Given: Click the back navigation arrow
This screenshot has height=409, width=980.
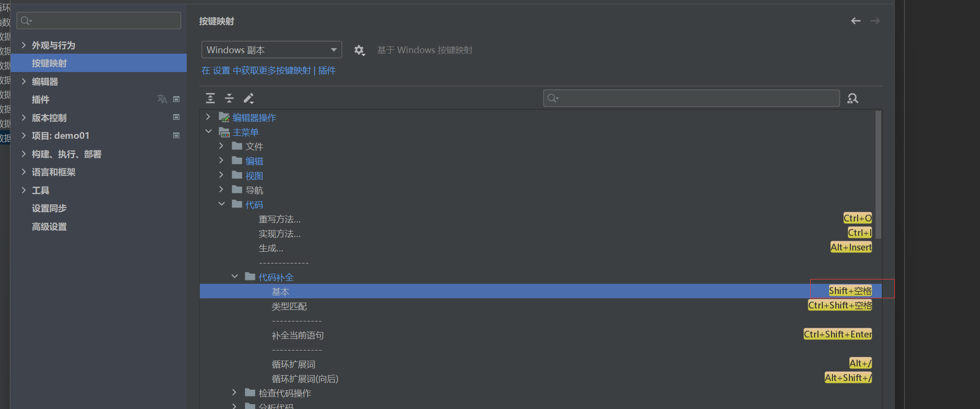Looking at the screenshot, I should [x=856, y=21].
